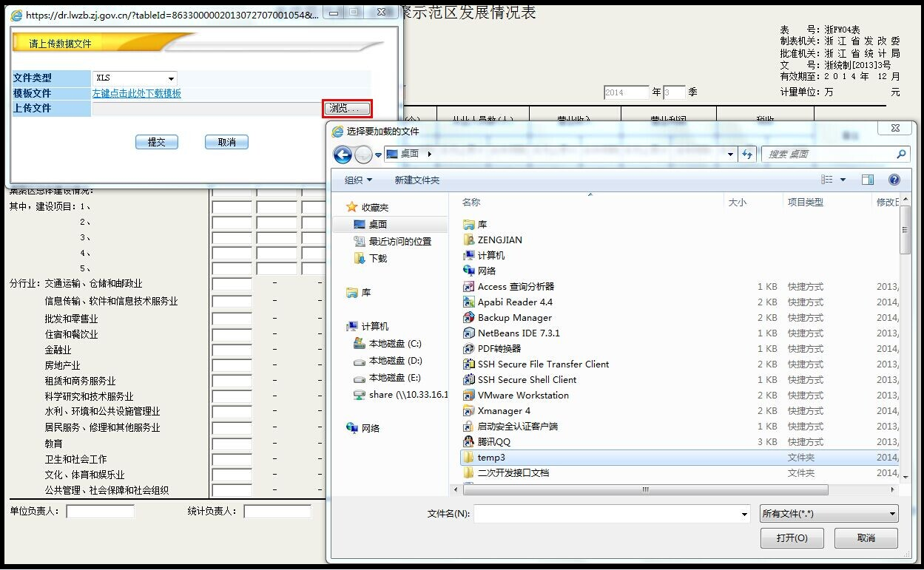Select VMware Workstation shortcut icon
Screen dimensions: 924x570
(x=468, y=395)
